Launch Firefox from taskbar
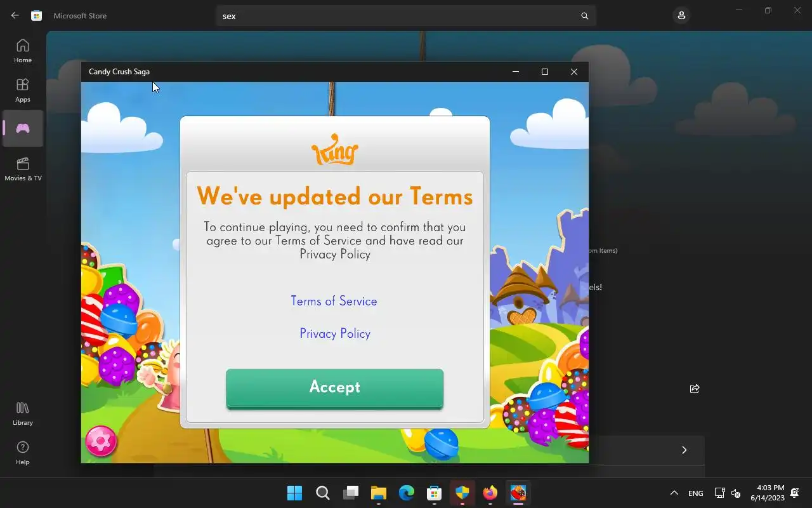812x508 pixels. click(490, 493)
